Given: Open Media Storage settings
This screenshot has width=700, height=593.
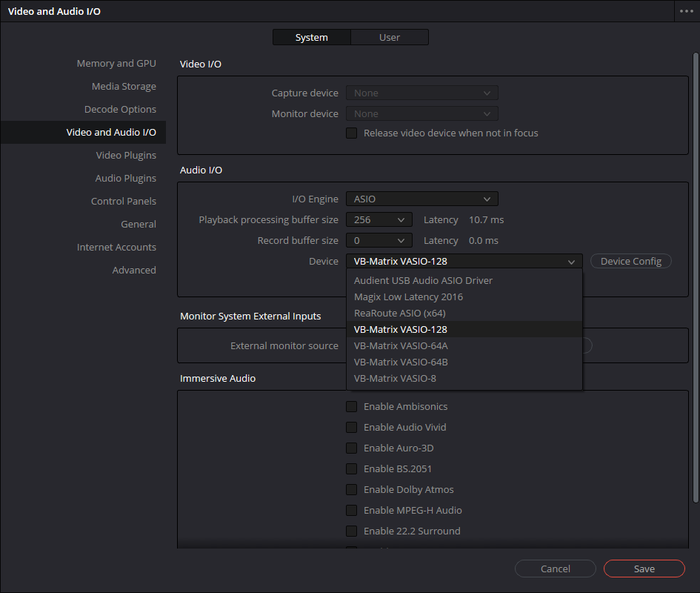Looking at the screenshot, I should pos(124,86).
